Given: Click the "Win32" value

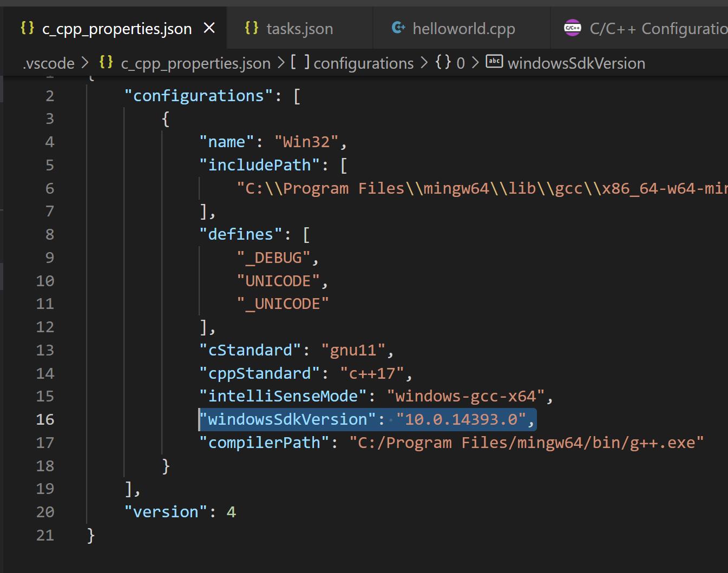Looking at the screenshot, I should coord(307,142).
